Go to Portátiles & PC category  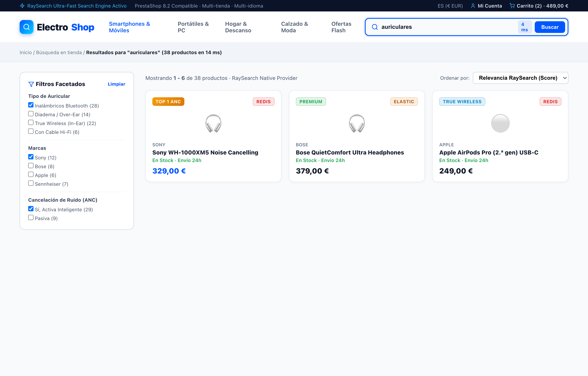click(193, 27)
